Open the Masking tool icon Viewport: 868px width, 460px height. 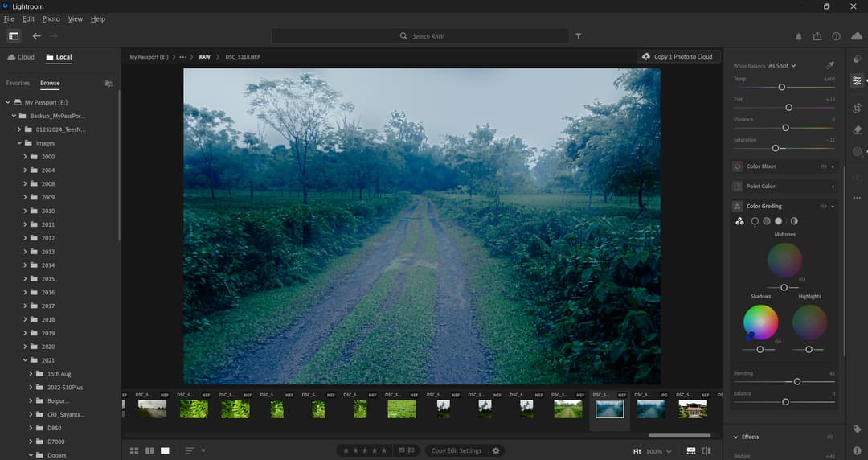pyautogui.click(x=857, y=151)
